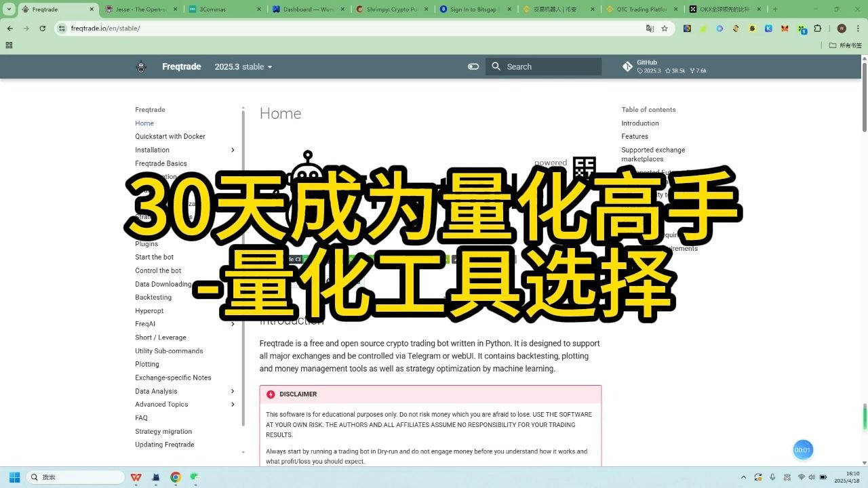Switch to the OTC Trading Platform tab
Screen dimensions: 868x488
(x=642, y=9)
